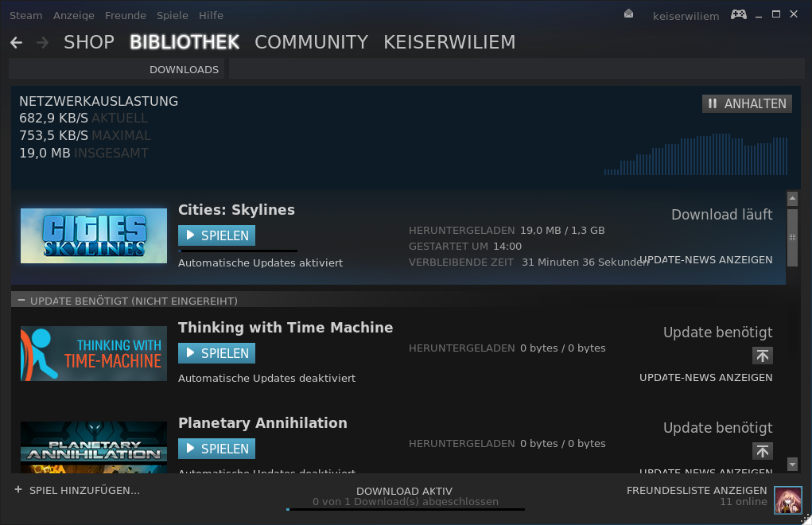Viewport: 812px width, 525px height.
Task: Open the Anzeige menu
Action: pos(73,16)
